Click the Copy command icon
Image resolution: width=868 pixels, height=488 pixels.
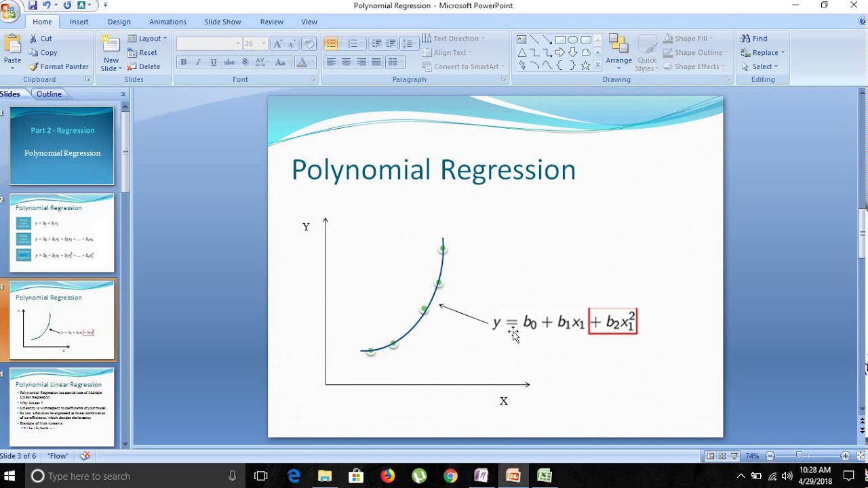(x=33, y=52)
